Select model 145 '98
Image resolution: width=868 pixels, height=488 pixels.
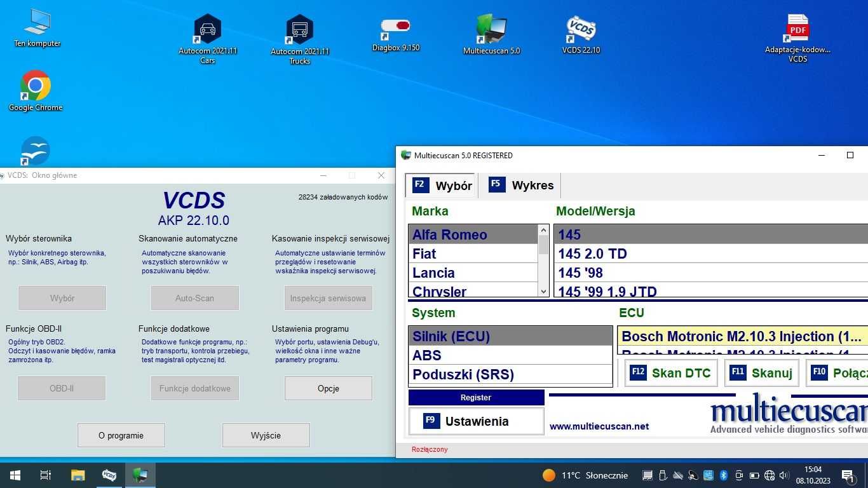point(711,273)
